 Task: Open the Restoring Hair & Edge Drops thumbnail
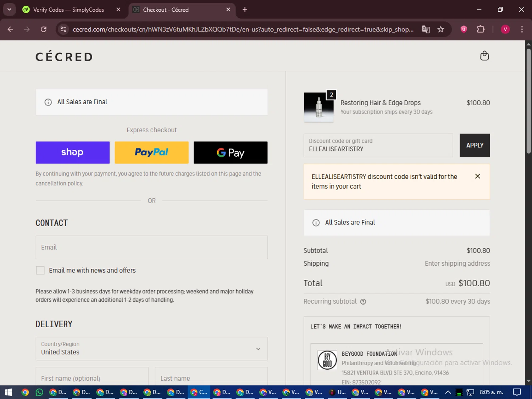click(319, 107)
